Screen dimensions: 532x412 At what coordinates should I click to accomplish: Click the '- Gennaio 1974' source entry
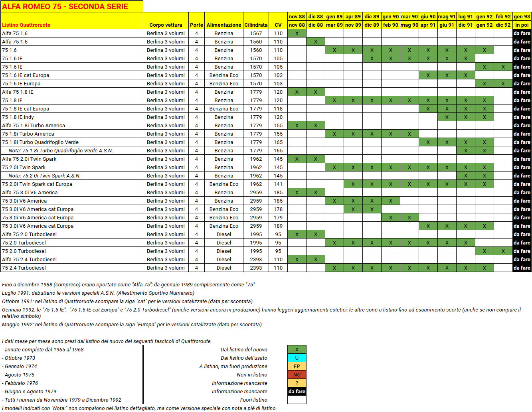(19, 366)
